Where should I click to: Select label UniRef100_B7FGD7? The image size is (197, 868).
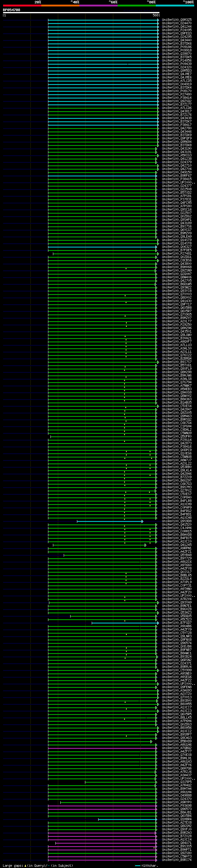177,623
